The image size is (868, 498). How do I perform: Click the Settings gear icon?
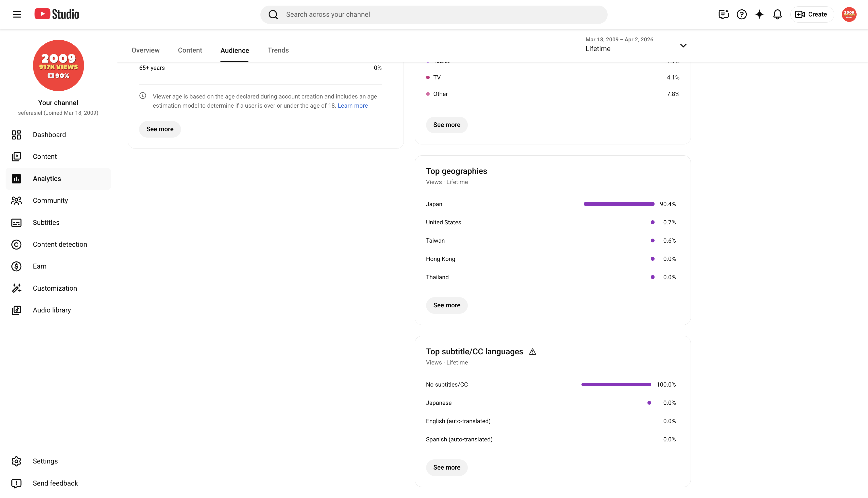(16, 461)
